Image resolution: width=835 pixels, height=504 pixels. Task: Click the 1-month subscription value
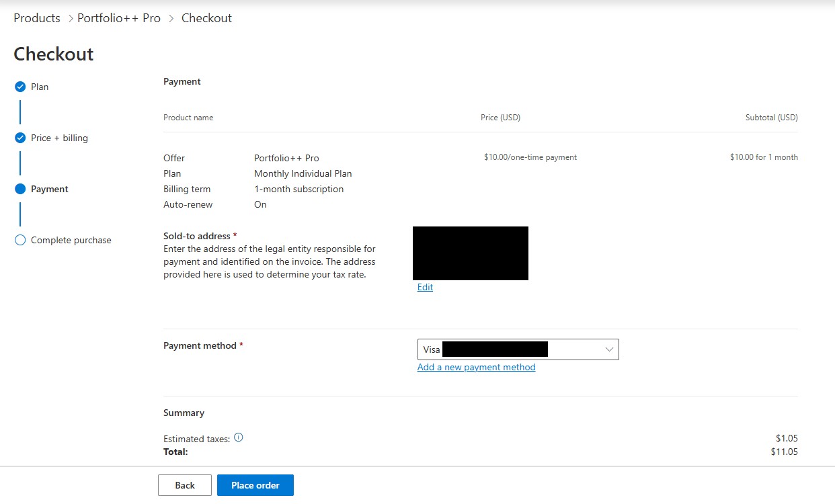pos(299,189)
